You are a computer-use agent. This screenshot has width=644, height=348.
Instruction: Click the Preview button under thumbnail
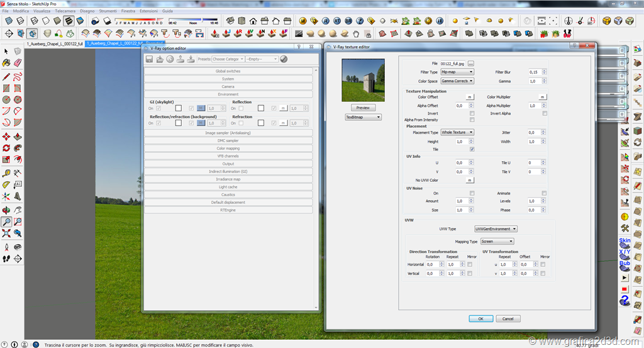click(x=362, y=108)
